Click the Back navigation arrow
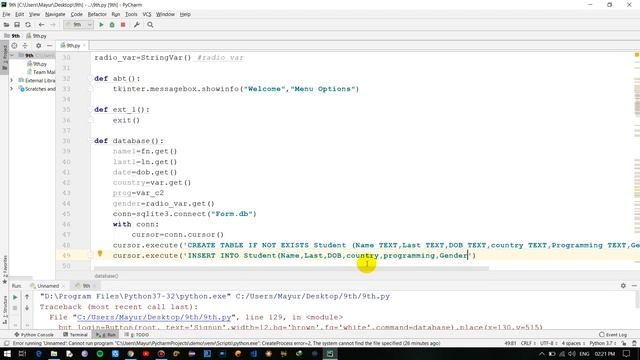 pos(41,25)
